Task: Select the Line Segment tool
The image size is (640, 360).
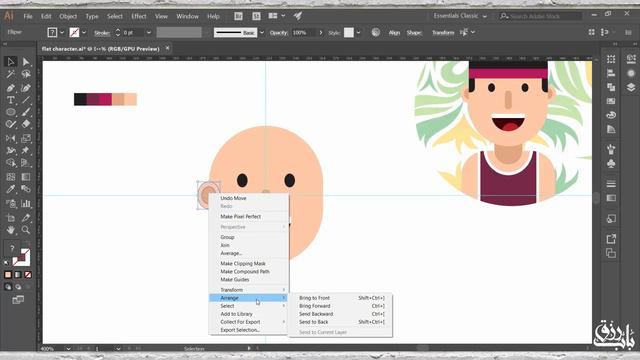Action: click(26, 100)
